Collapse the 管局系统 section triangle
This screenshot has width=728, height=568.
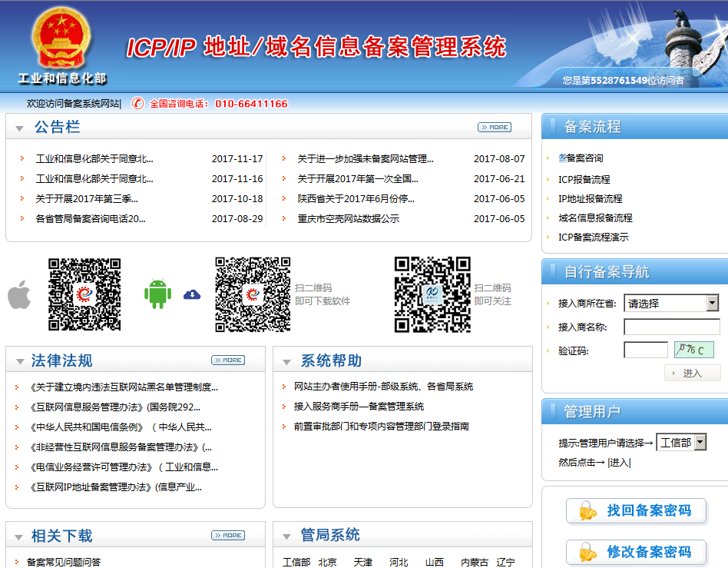tap(287, 536)
